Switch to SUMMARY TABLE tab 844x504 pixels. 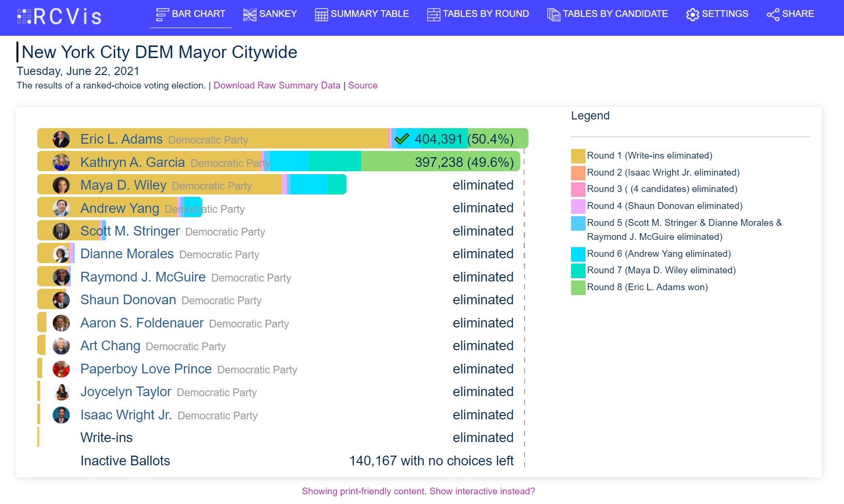[362, 14]
